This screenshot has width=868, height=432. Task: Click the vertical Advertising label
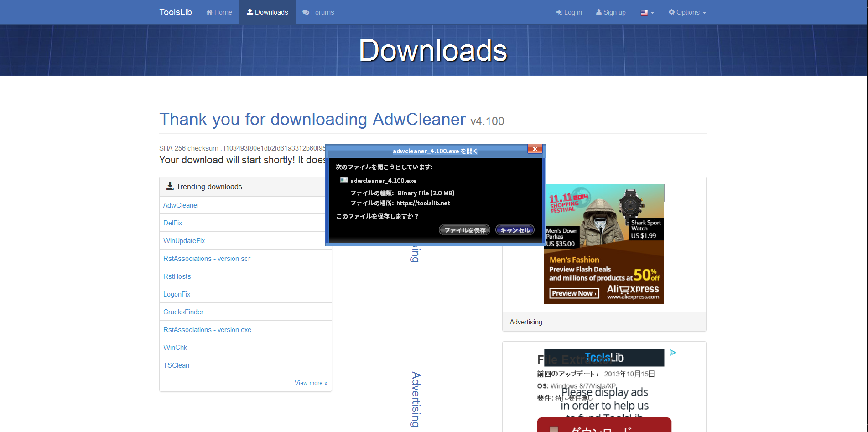416,400
